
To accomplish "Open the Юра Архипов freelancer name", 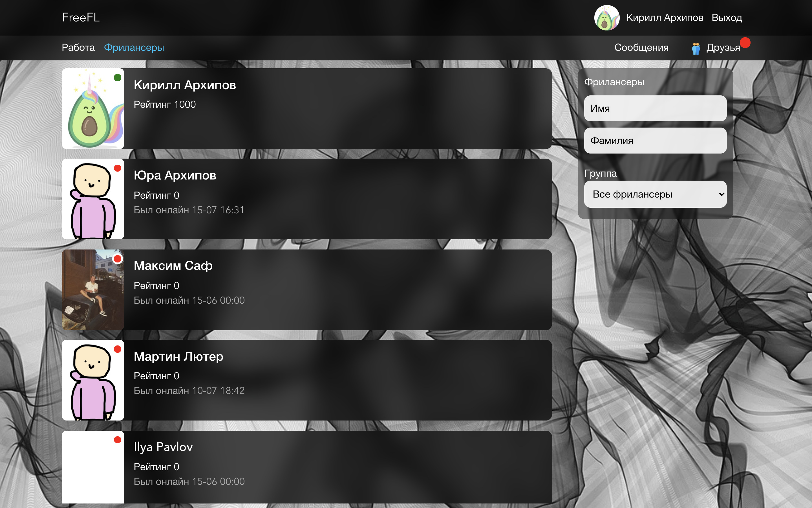I will pos(175,175).
